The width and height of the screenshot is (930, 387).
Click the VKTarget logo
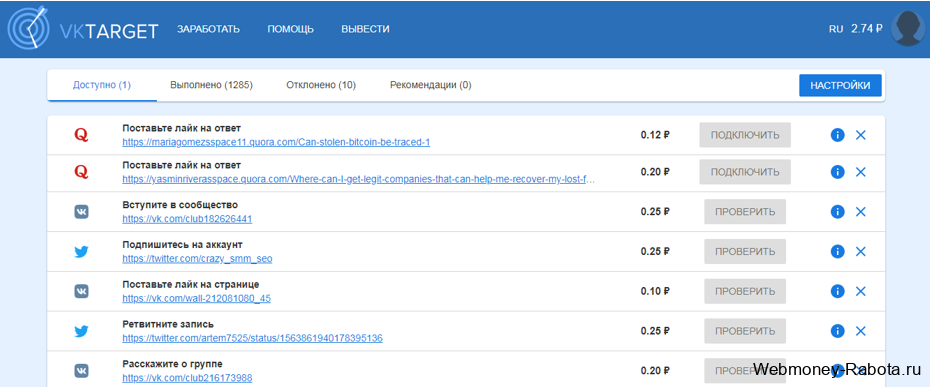click(x=83, y=28)
